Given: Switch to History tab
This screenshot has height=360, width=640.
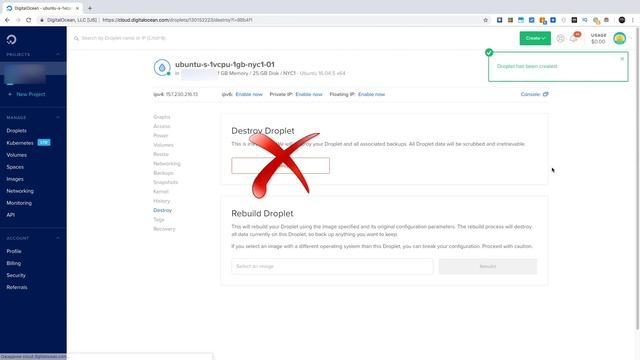Looking at the screenshot, I should [x=162, y=201].
